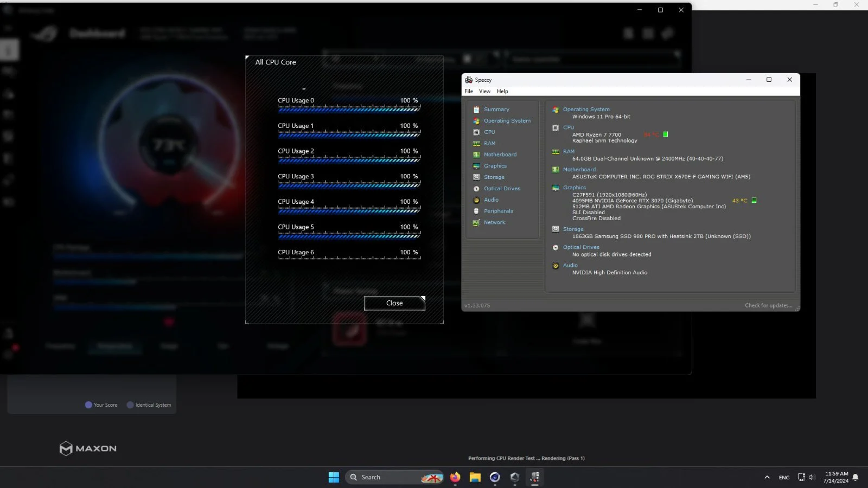
Task: Click the Operating System heading in summary panel
Action: point(586,110)
